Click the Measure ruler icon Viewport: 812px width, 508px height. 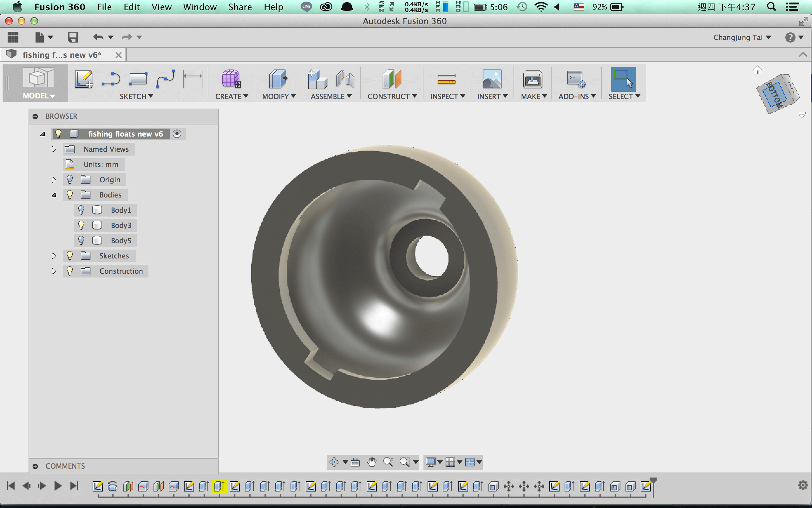[x=447, y=79]
